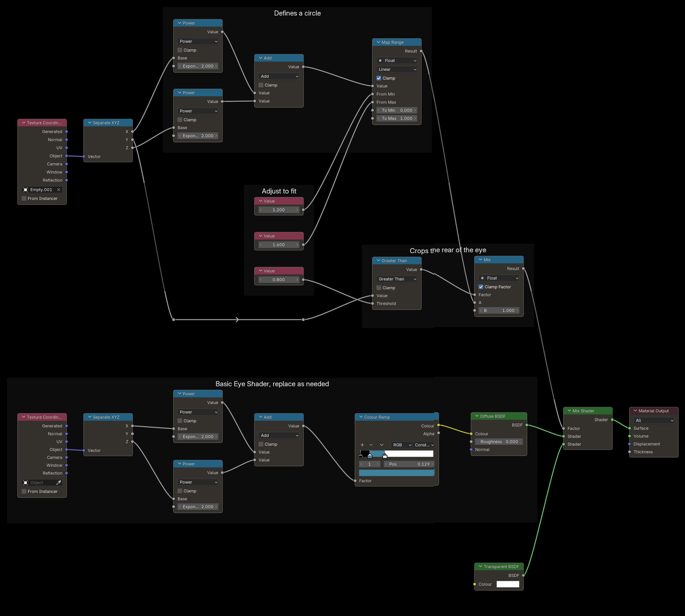Clear the Empty.001 object with the X icon
Viewport: 685px width, 616px height.
point(59,190)
